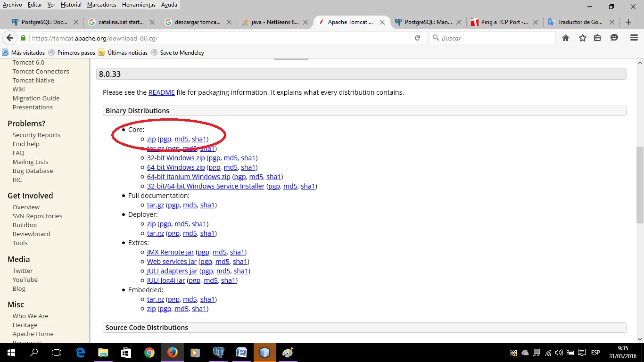The width and height of the screenshot is (644, 362).
Task: Go to the SVN Repositories link
Action: (37, 216)
